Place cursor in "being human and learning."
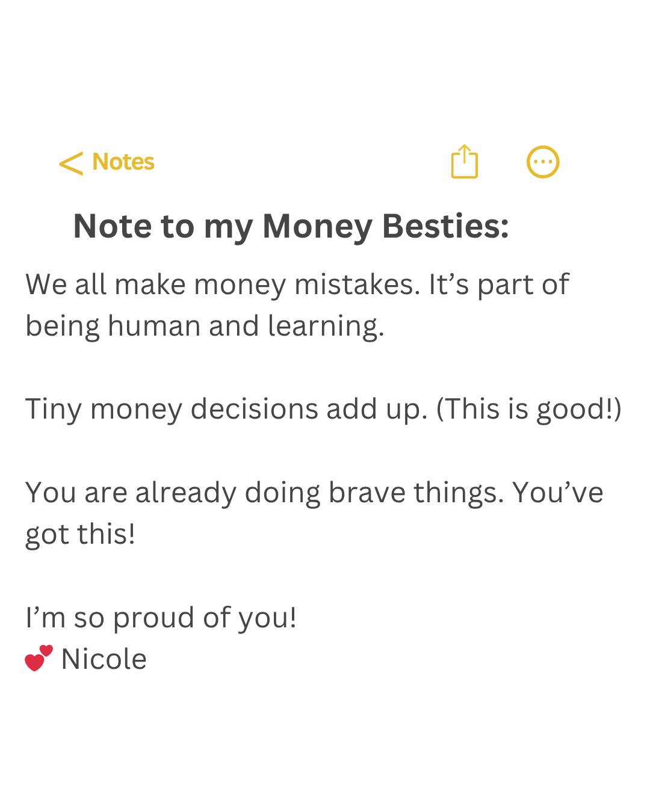Image resolution: width=650 pixels, height=812 pixels. pyautogui.click(x=205, y=326)
